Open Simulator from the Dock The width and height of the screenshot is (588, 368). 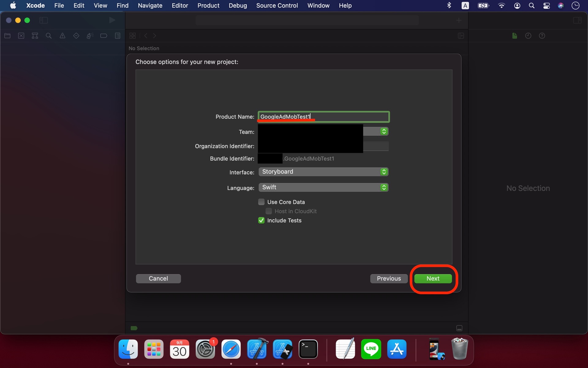tap(283, 349)
